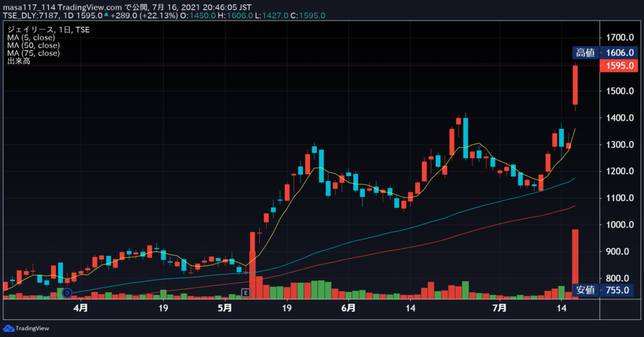Viewport: 644px width, 337px height.
Task: Click the TSE_DLY:7187 ticker text
Action: point(31,16)
